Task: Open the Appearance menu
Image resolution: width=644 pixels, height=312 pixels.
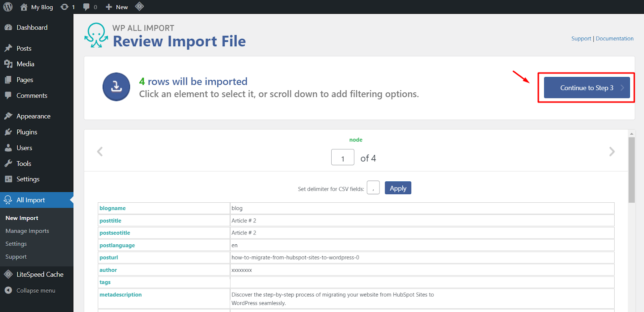Action: (33, 116)
